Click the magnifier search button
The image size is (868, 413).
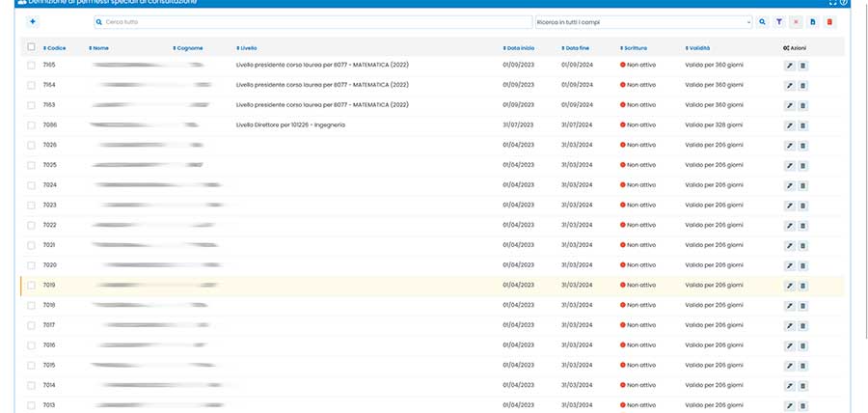click(762, 20)
